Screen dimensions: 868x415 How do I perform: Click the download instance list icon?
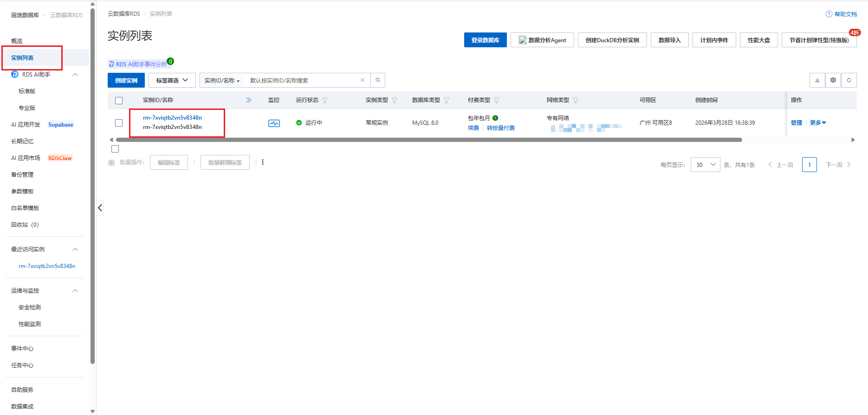(x=817, y=80)
